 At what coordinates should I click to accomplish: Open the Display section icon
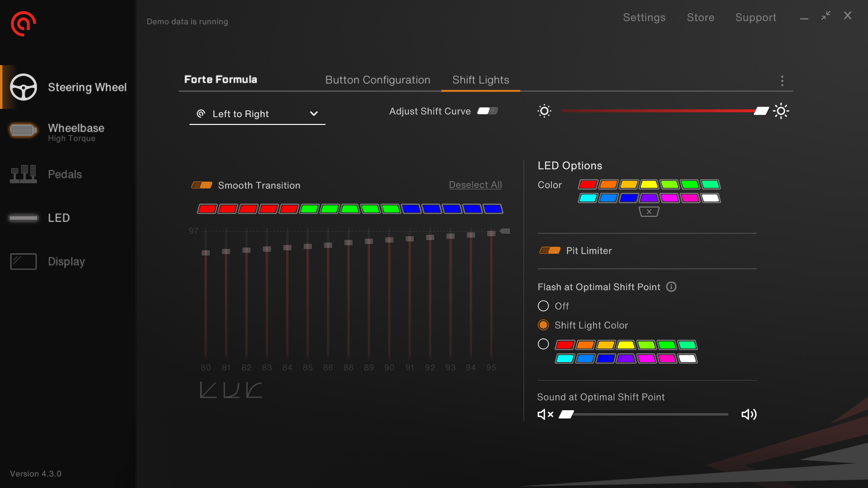(x=23, y=261)
